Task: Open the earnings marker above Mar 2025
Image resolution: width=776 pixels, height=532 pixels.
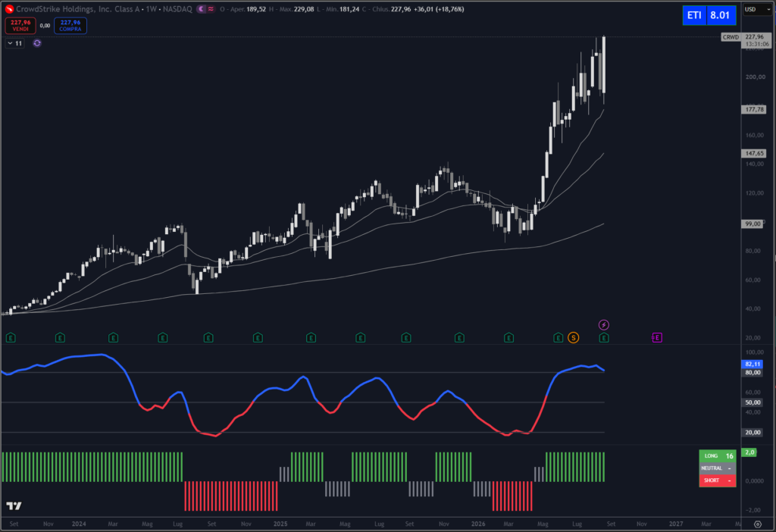Action: coord(311,337)
